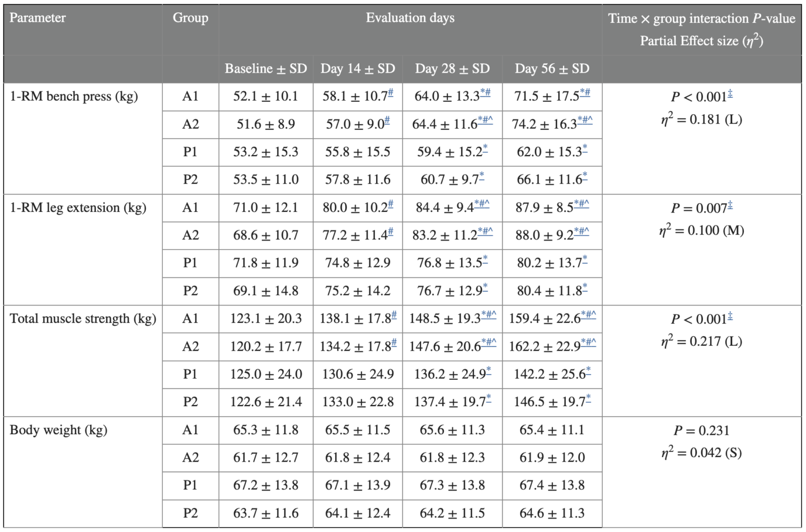Click the asterisk footnote after 76.8 ± 13.5
Image resolution: width=806 pixels, height=532 pixels.
pos(485,260)
